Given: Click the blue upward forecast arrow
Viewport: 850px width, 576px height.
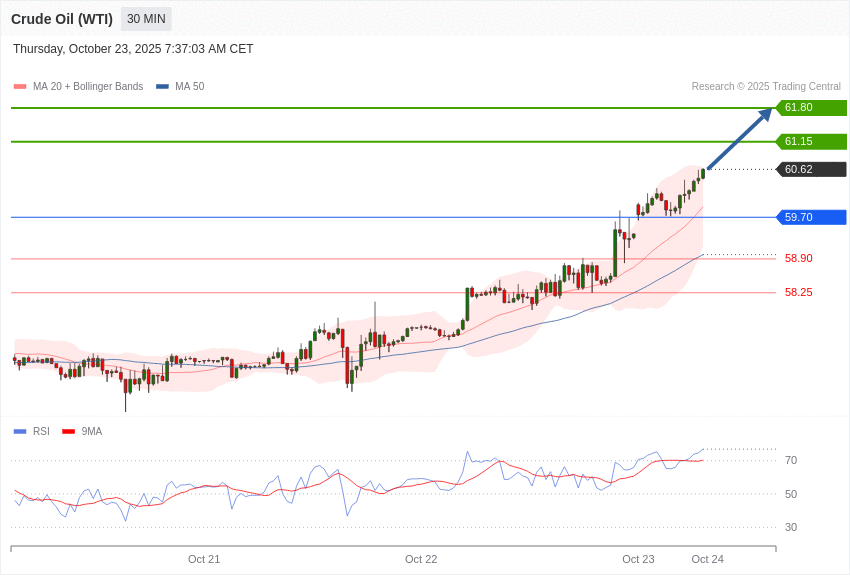Looking at the screenshot, I should [740, 139].
